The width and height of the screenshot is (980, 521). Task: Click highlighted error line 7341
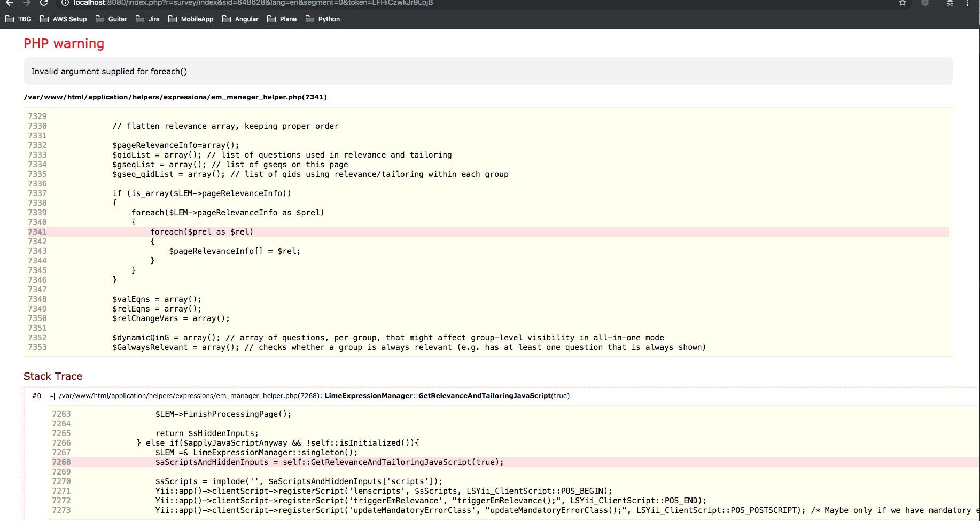[201, 232]
